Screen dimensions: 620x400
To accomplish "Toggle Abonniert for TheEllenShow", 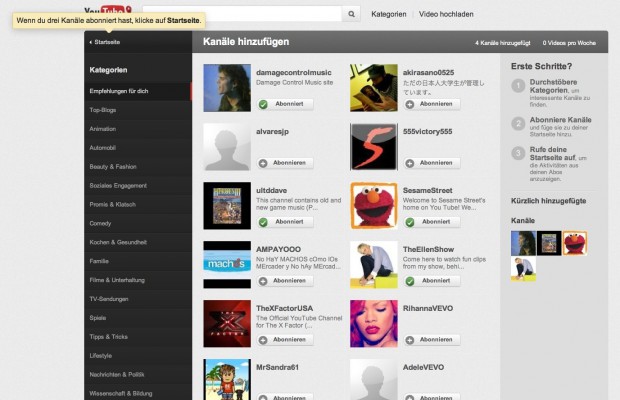I will 432,281.
